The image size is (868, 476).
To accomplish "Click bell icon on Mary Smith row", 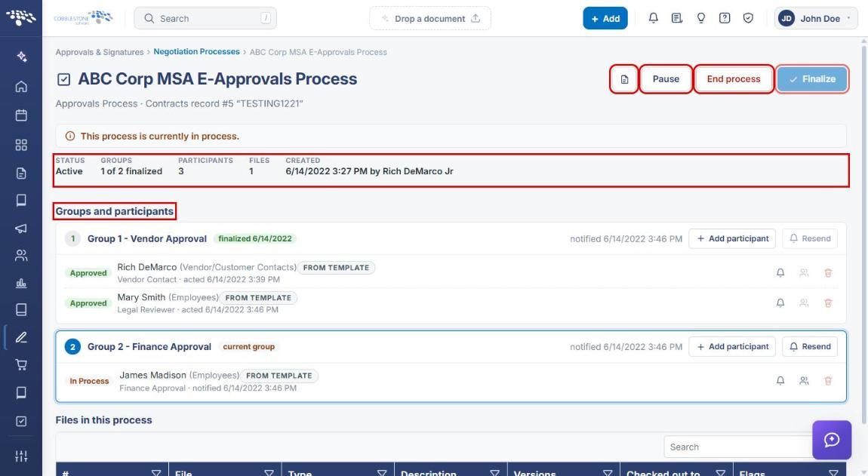I will [780, 302].
